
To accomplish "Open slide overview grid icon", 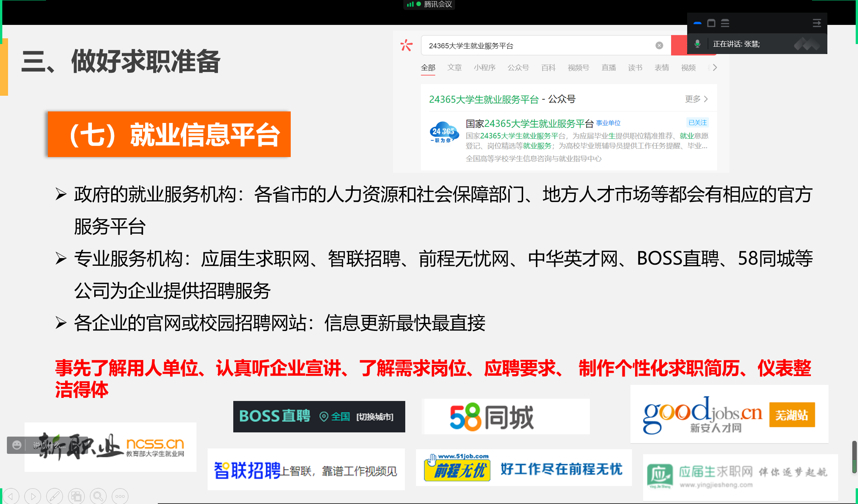I will click(x=76, y=496).
